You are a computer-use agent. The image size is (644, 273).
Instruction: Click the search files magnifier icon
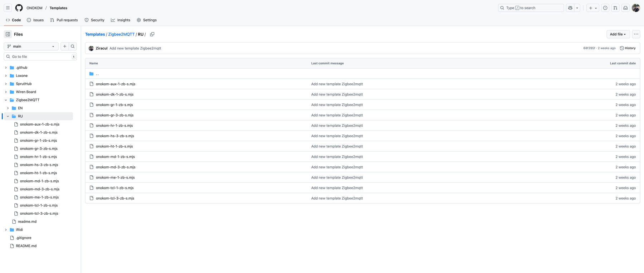73,47
